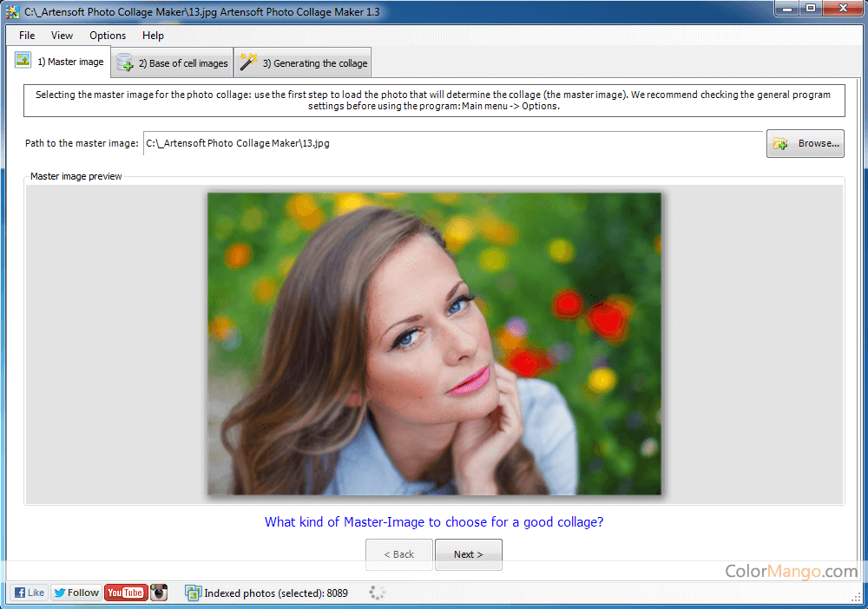The image size is (868, 609).
Task: Click the Twitter Follow button
Action: 76,593
